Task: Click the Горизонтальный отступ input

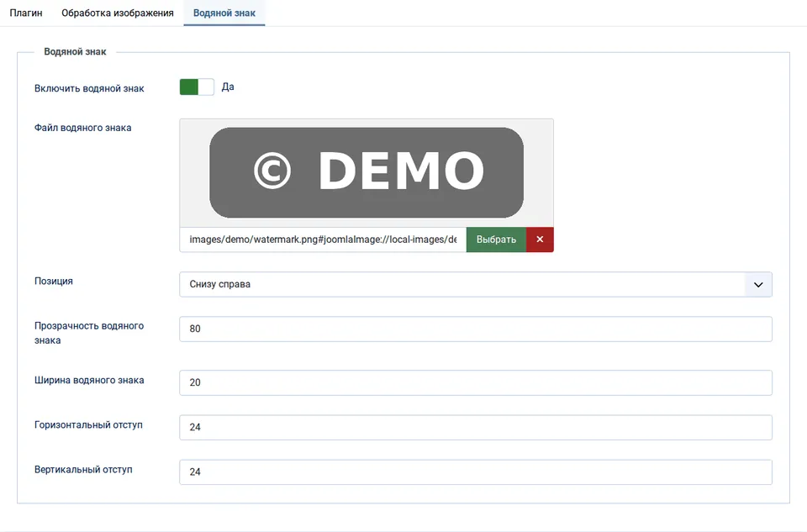Action: coord(476,428)
